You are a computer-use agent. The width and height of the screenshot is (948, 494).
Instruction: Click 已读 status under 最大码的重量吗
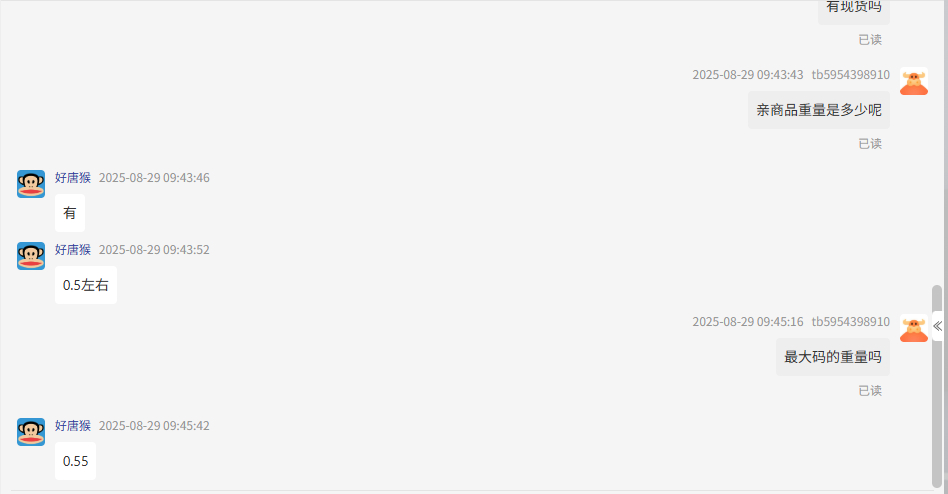click(870, 391)
